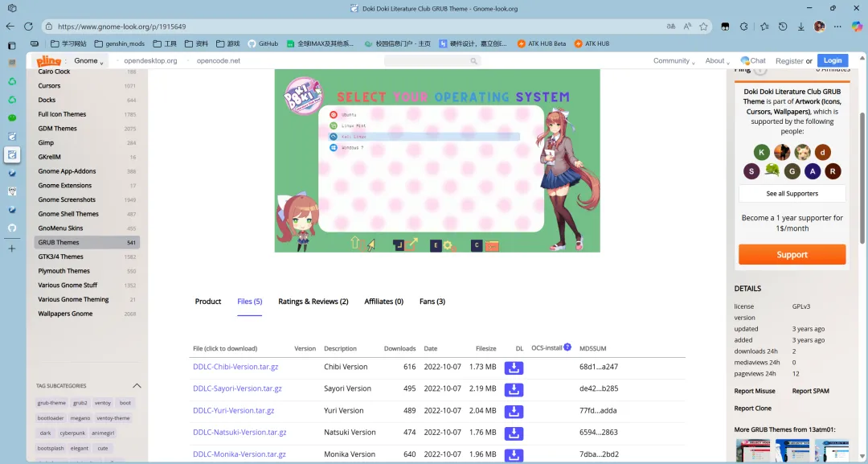Click the supporter avatar labeled K
The height and width of the screenshot is (464, 868).
762,152
